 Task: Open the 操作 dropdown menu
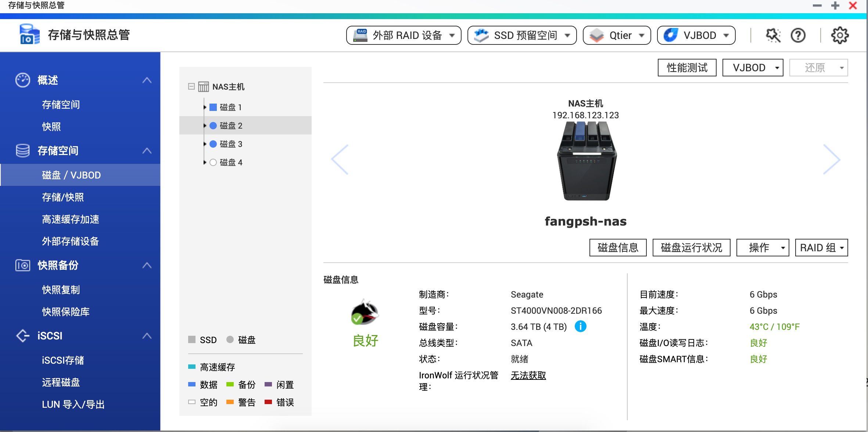coord(765,248)
